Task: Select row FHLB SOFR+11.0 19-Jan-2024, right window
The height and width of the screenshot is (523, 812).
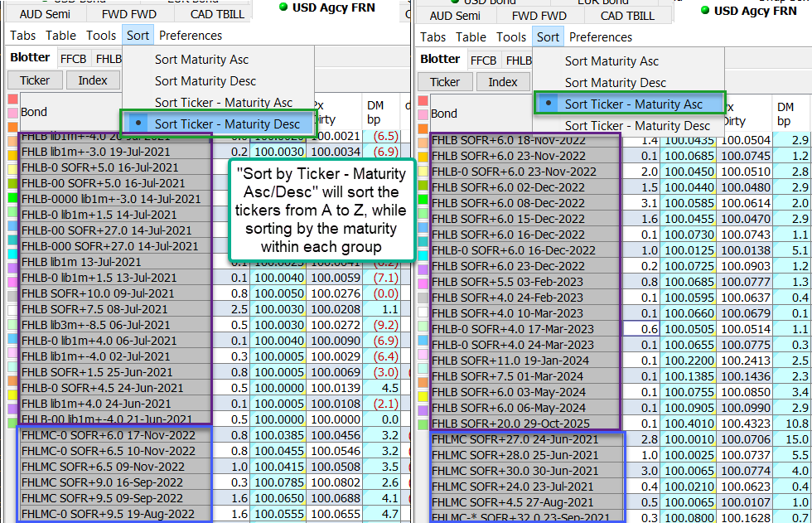Action: click(x=525, y=360)
